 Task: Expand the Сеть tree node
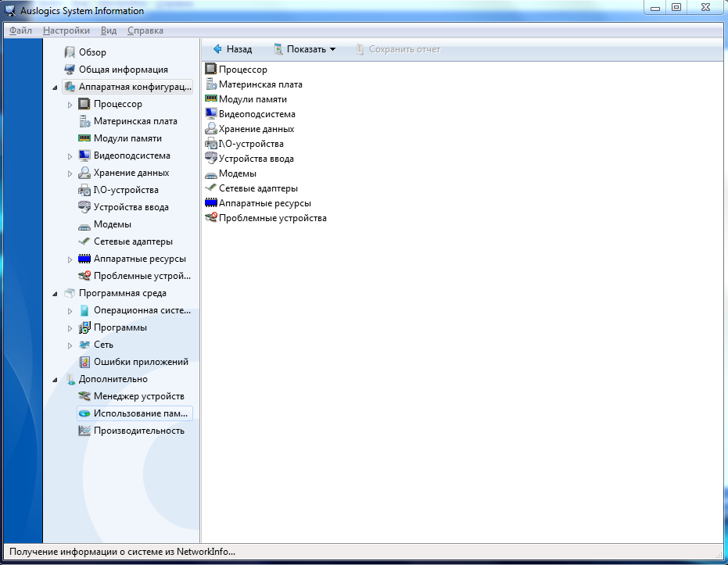pyautogui.click(x=70, y=345)
